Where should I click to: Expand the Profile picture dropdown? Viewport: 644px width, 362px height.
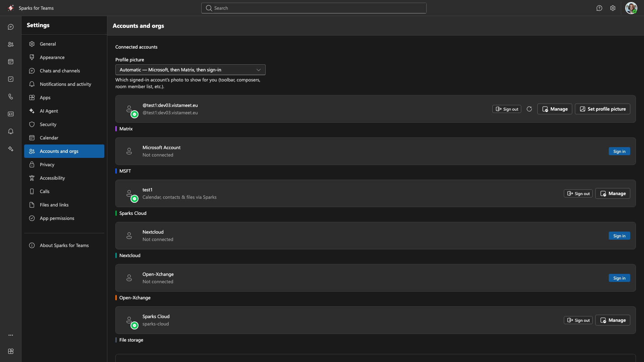click(190, 70)
